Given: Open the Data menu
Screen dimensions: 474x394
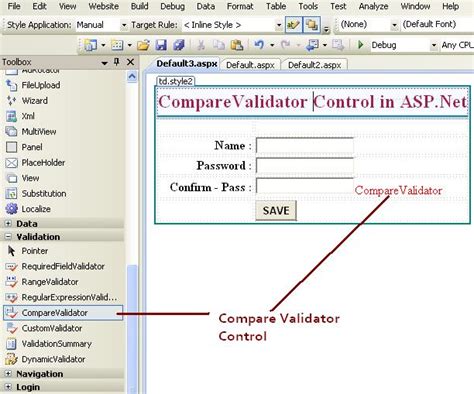Looking at the screenshot, I should tap(206, 6).
